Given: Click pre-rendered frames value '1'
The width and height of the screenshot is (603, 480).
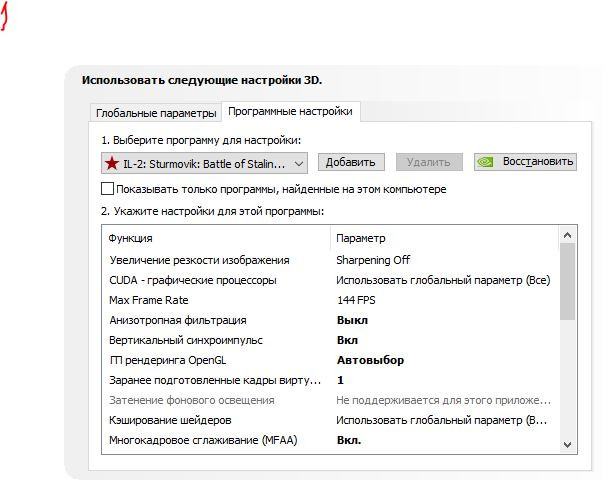Looking at the screenshot, I should click(x=340, y=380).
